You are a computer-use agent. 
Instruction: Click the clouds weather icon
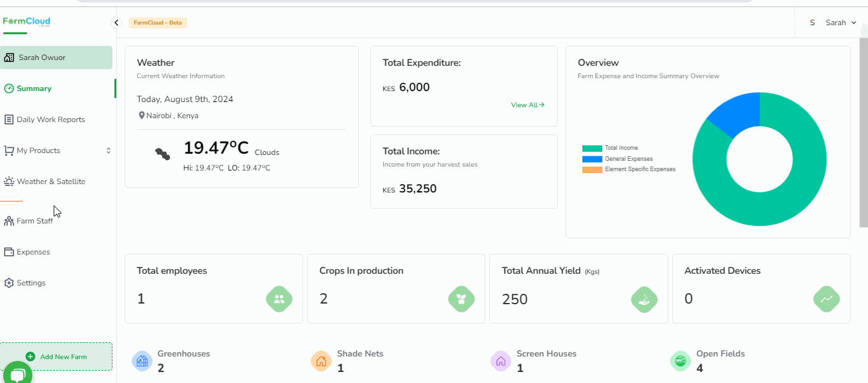tap(162, 154)
